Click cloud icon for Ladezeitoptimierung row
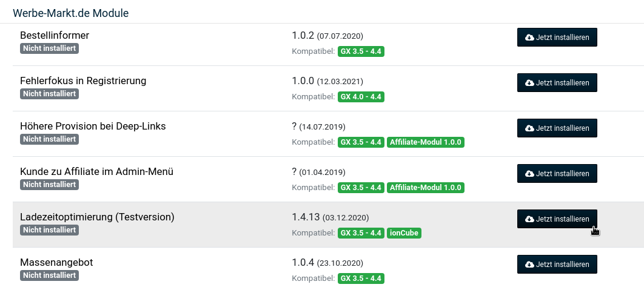The image size is (644, 290). 530,219
